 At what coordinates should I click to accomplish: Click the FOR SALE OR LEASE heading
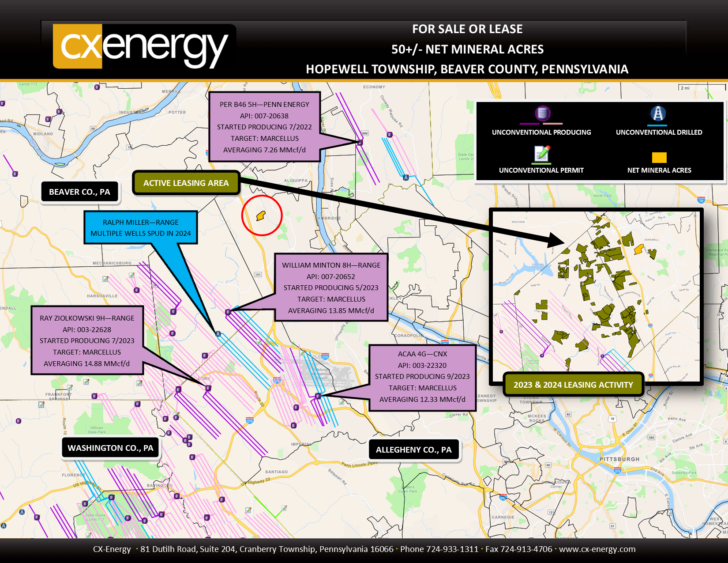467,29
